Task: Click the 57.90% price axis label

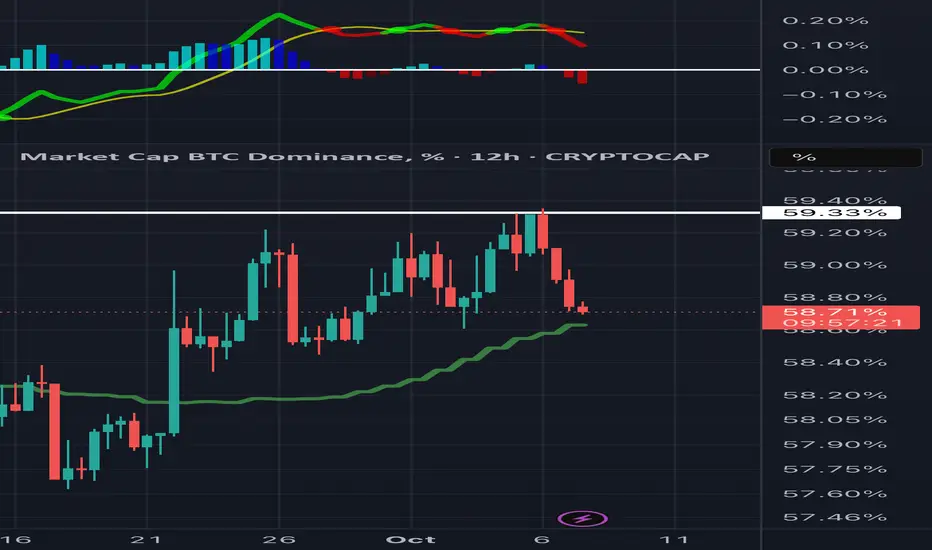Action: point(835,444)
